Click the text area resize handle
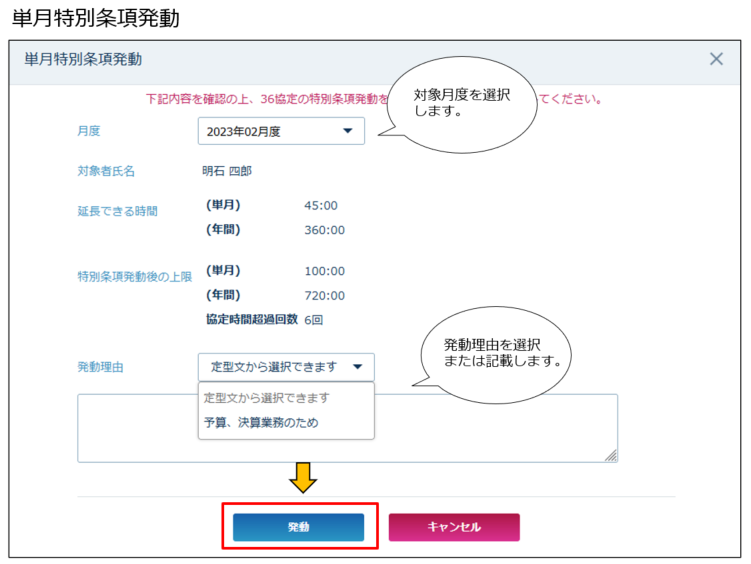 (610, 455)
